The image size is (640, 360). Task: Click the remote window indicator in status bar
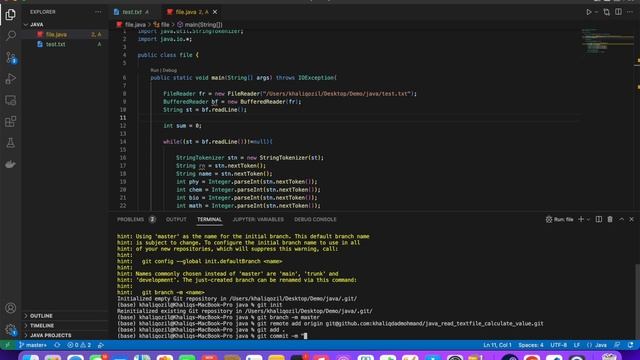[x=7, y=345]
